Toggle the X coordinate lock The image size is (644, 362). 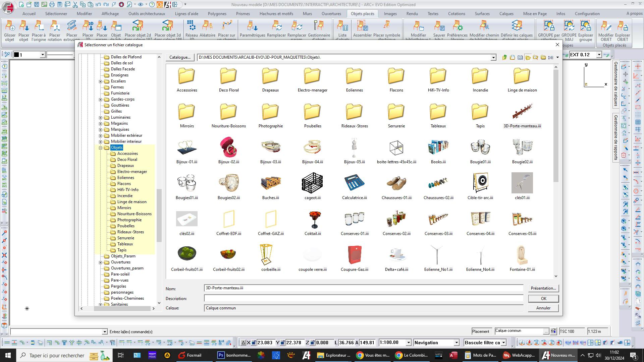(x=254, y=343)
